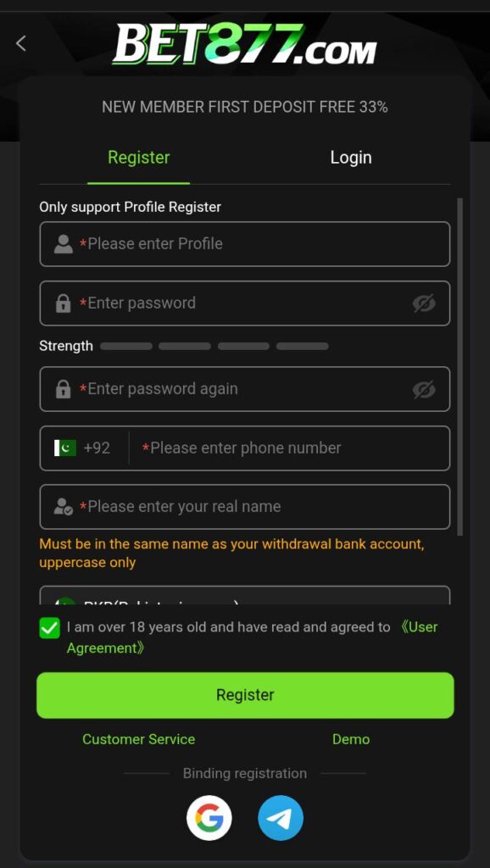Sign up using the Google icon
490x868 pixels.
point(209,817)
